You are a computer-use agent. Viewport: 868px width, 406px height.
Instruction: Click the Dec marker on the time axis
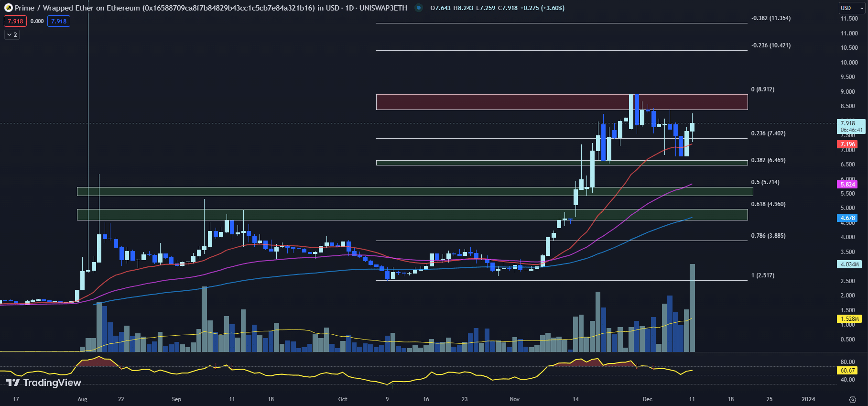(647, 399)
